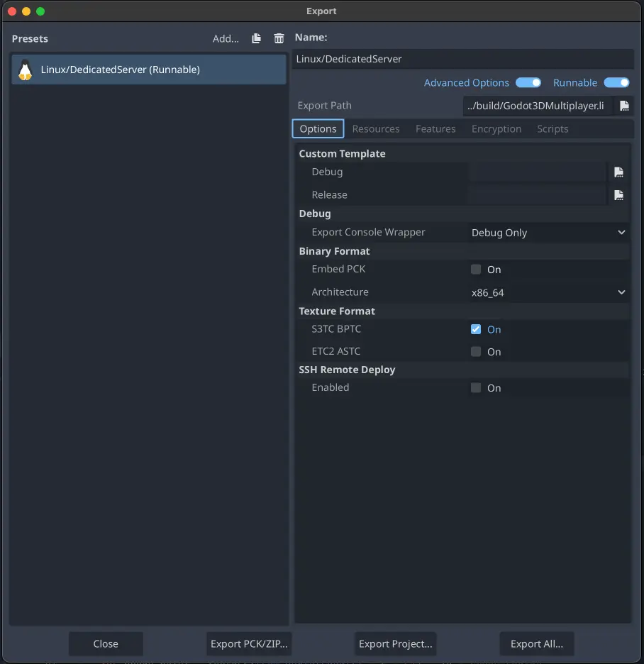The image size is (644, 664).
Task: Disable the Runnable switch
Action: (616, 82)
